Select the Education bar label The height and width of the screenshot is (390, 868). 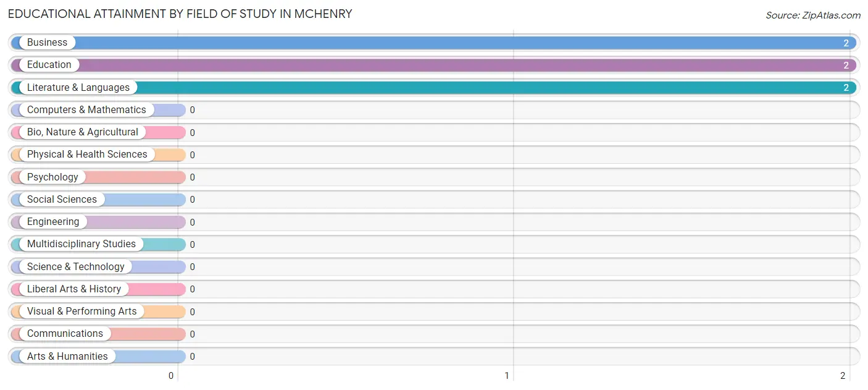tap(49, 65)
